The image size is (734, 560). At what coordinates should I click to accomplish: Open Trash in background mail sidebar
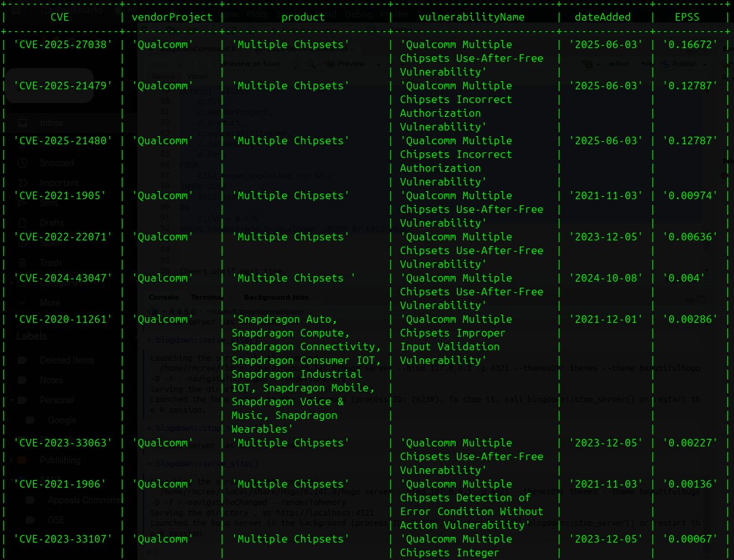[x=51, y=263]
